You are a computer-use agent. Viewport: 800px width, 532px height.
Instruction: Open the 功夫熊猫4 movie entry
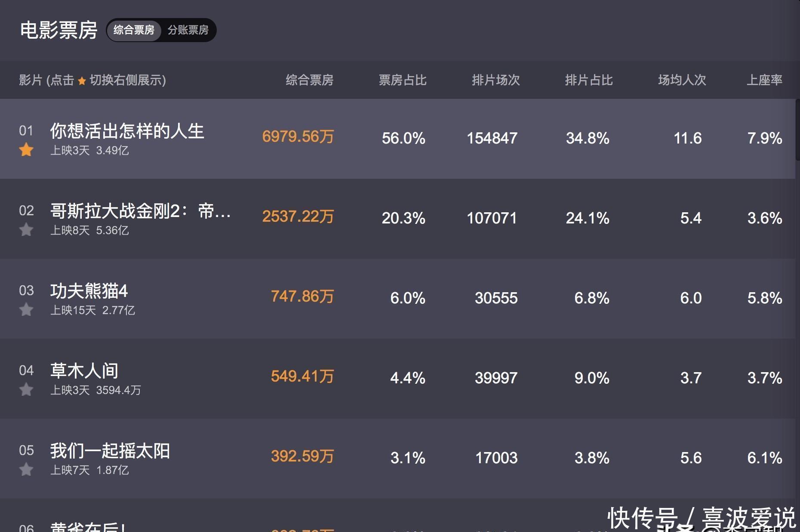click(89, 291)
